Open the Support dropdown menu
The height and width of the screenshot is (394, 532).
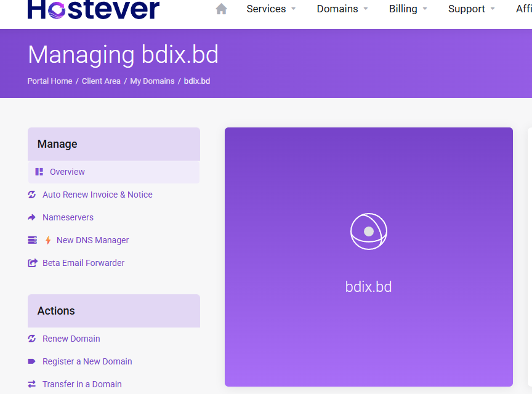click(x=472, y=9)
